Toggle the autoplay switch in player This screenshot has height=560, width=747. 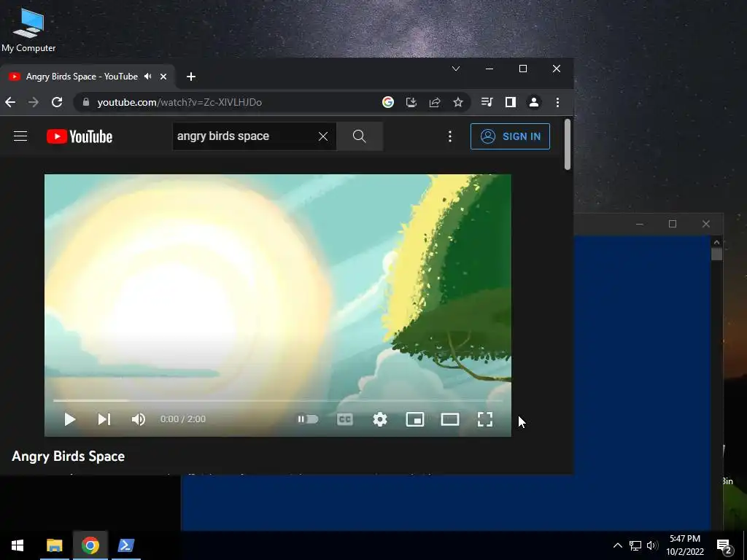coord(308,419)
